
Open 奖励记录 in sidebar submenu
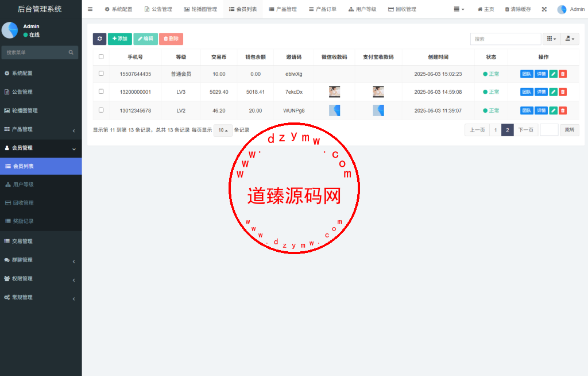(41, 221)
